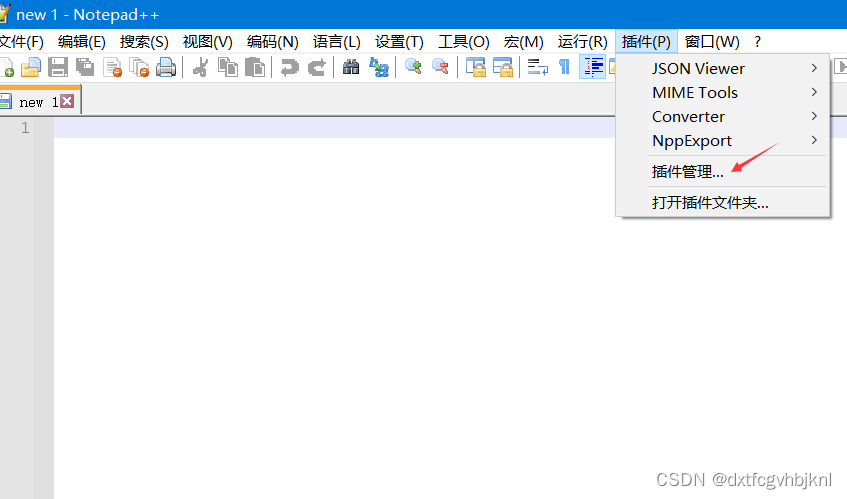Image resolution: width=847 pixels, height=499 pixels.
Task: Open the ? help menu
Action: (757, 42)
